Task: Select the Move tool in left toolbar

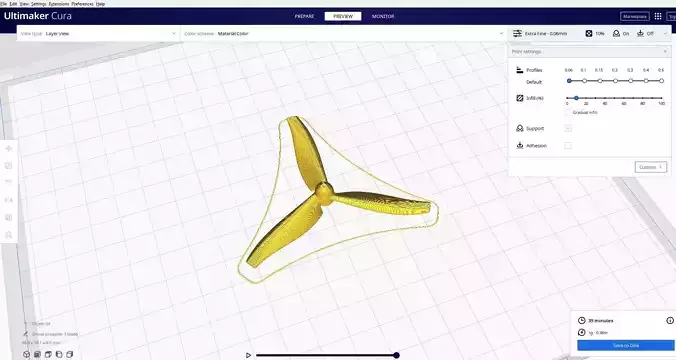Action: (9, 149)
